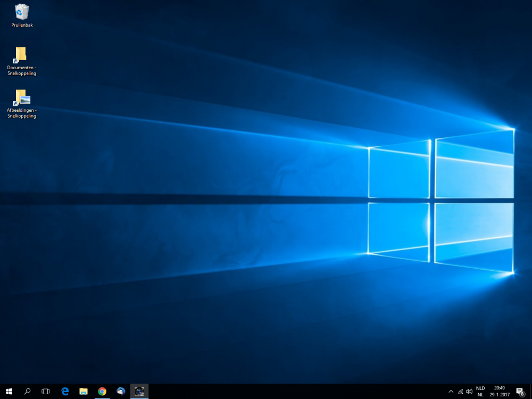Open Task View from the taskbar
Screen dimensions: 532x399
[x=46, y=391]
